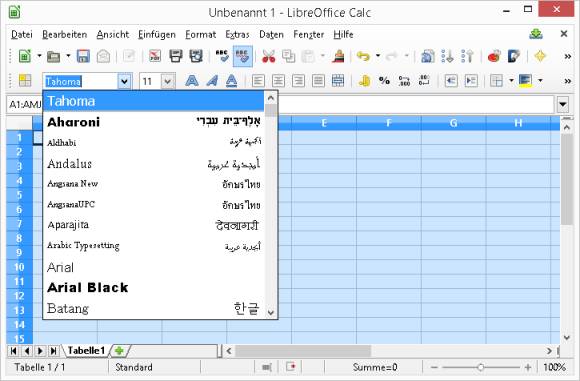Open the Styles and Formatting icon
The image size is (580, 381).
(x=25, y=81)
